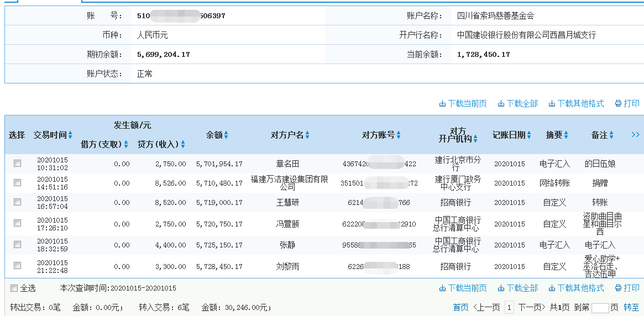Click page number 1 button
This screenshot has width=644, height=316.
(509, 307)
